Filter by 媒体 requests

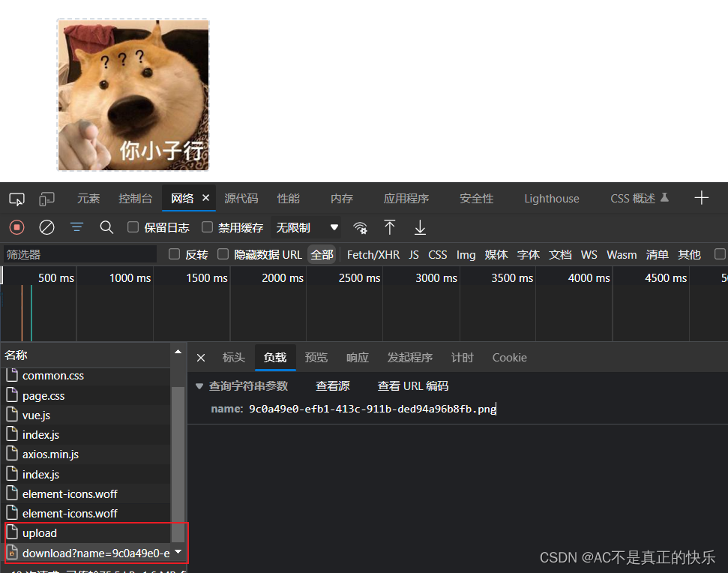(x=496, y=255)
